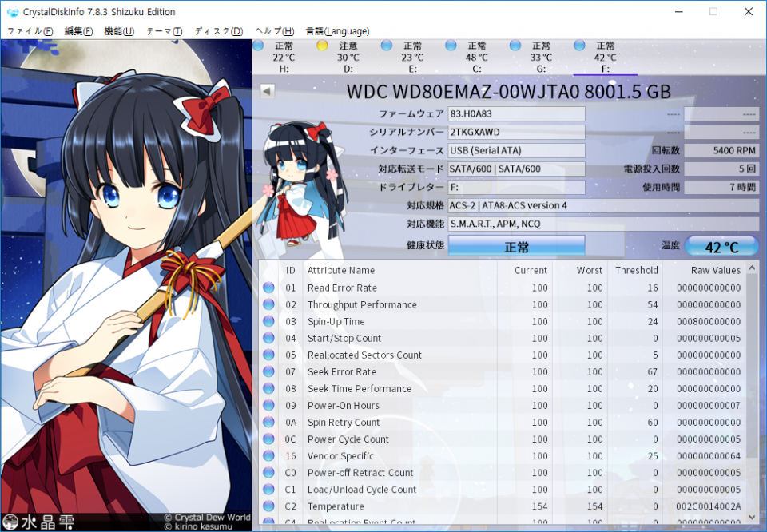This screenshot has height=532, width=767.
Task: Click the Raw Values column header
Action: 705,270
